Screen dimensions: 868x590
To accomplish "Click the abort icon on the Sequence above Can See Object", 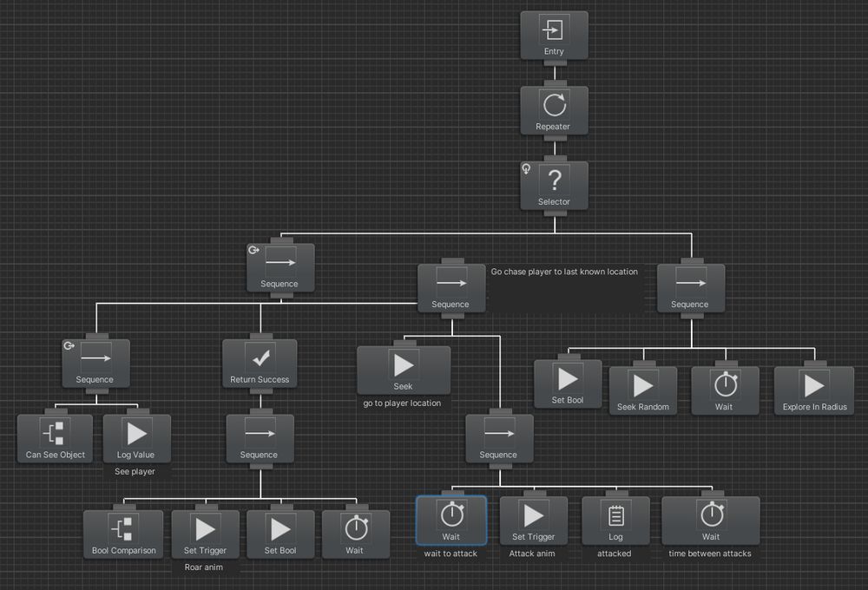I will click(x=69, y=346).
